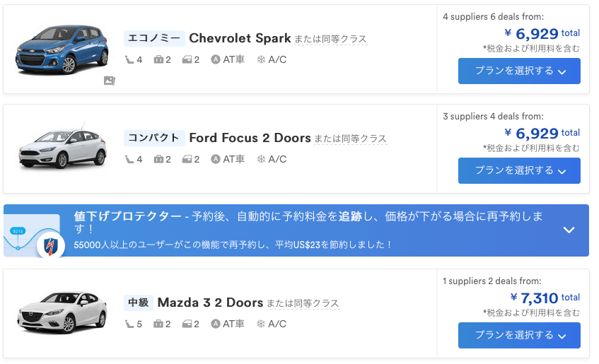
Task: Click the door icon for Mazda 3
Action: 187,324
